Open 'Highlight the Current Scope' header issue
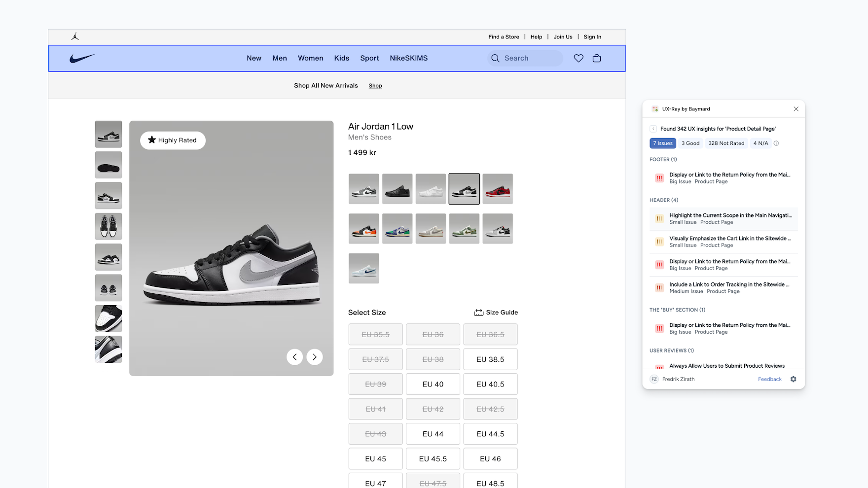 [723, 219]
